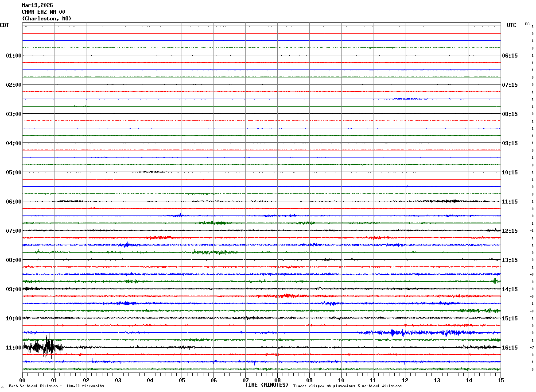Click the 12:15 UTC time label
The width and height of the screenshot is (536, 392).
coord(510,231)
